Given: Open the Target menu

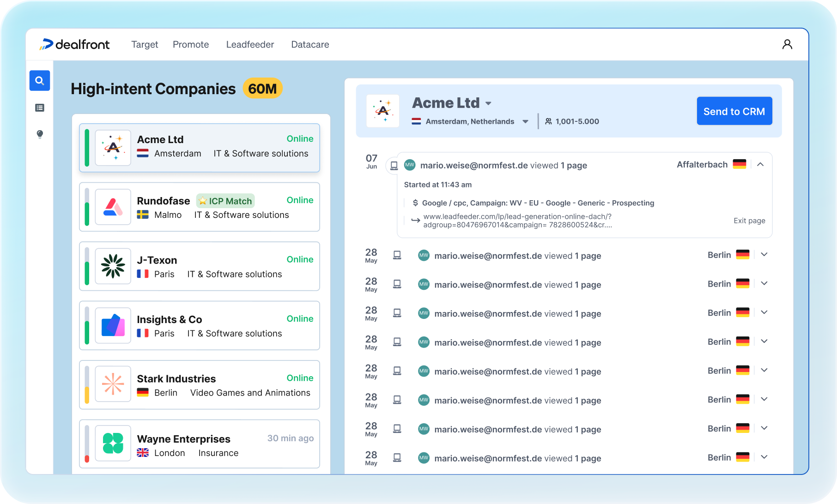Looking at the screenshot, I should (145, 44).
